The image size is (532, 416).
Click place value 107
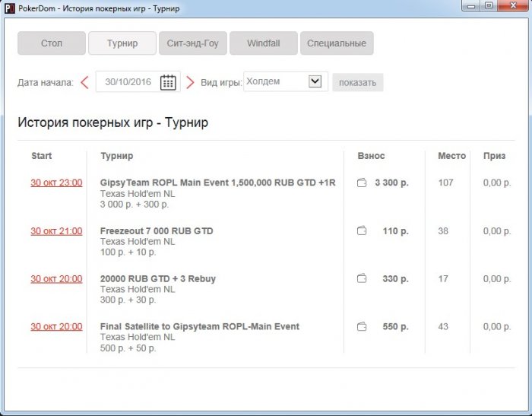point(445,183)
